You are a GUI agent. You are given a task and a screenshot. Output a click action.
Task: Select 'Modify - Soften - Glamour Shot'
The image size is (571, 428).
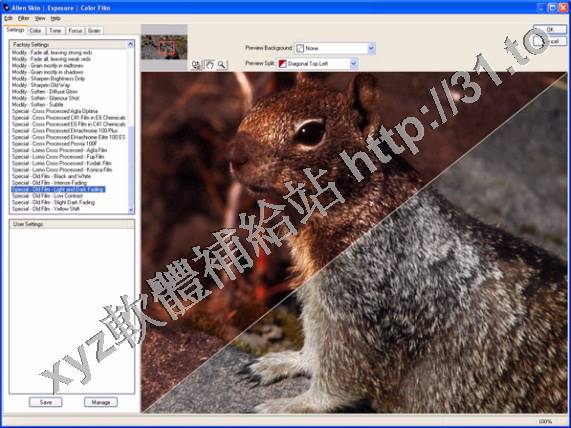[45, 98]
